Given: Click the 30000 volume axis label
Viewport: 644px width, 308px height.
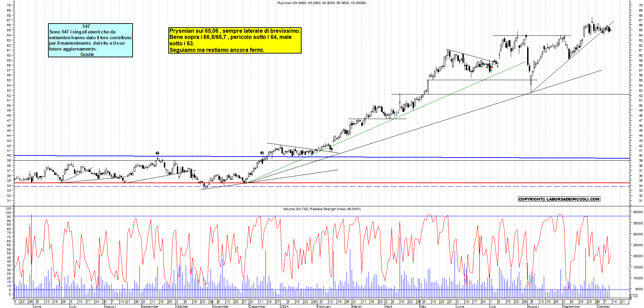Looking at the screenshot, I should 638,234.
